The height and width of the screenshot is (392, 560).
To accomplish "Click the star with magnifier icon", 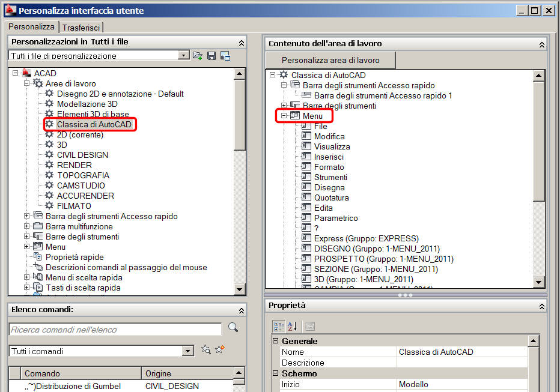I will tap(205, 349).
